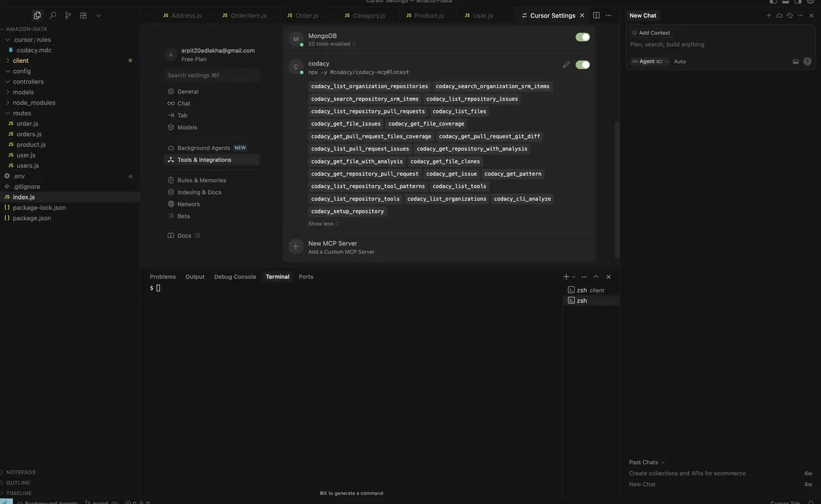This screenshot has width=821, height=504.
Task: Switch to the Output panel tab
Action: coord(195,277)
